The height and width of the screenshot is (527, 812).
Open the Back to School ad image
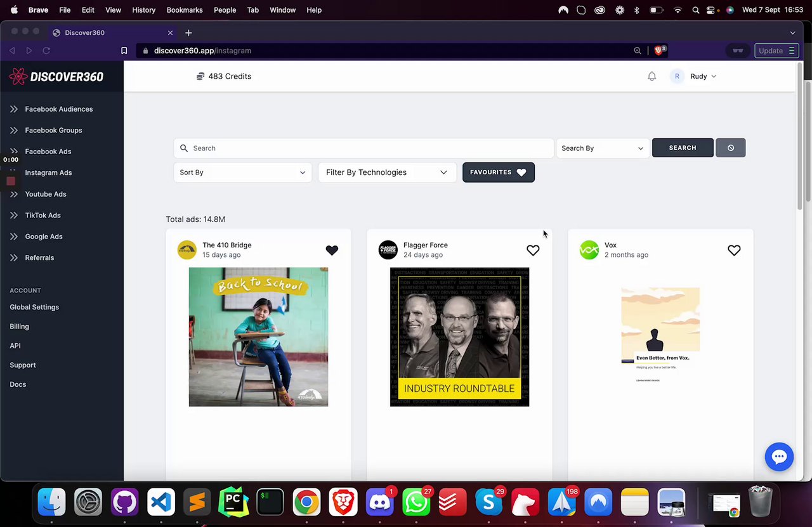point(258,337)
